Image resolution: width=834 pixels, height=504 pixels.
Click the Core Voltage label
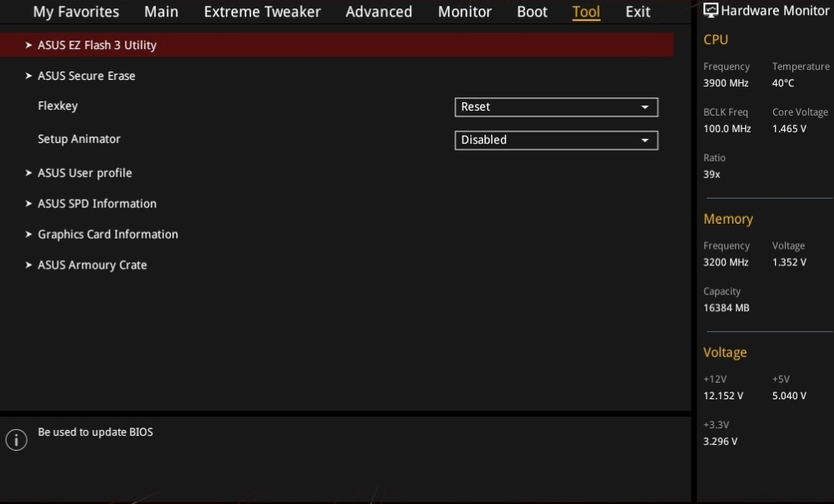click(x=800, y=113)
